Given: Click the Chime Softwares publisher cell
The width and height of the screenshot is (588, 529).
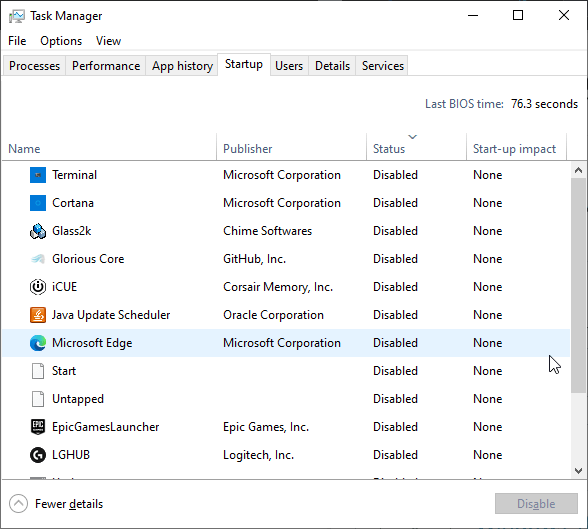Looking at the screenshot, I should [267, 231].
